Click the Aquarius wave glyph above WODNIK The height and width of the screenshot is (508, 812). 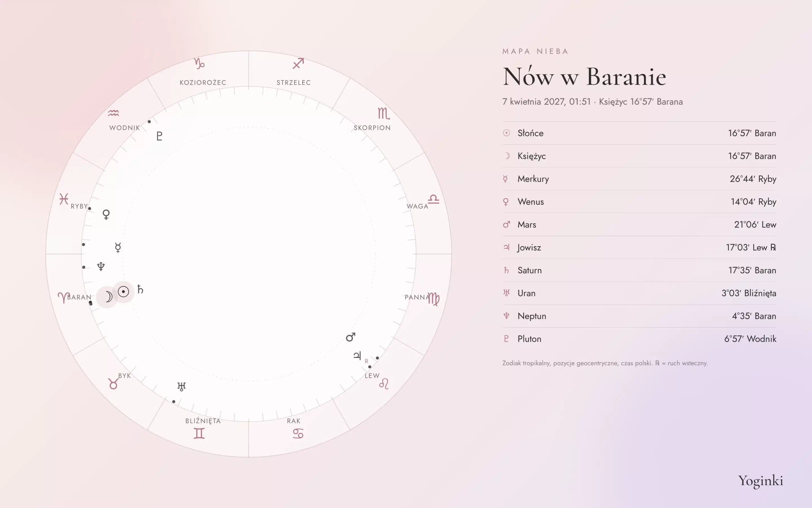point(113,113)
